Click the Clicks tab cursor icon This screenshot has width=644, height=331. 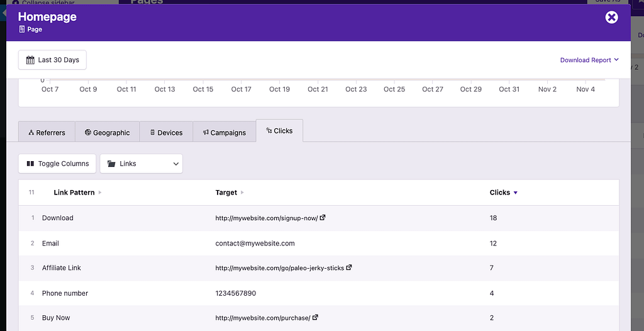tap(269, 130)
